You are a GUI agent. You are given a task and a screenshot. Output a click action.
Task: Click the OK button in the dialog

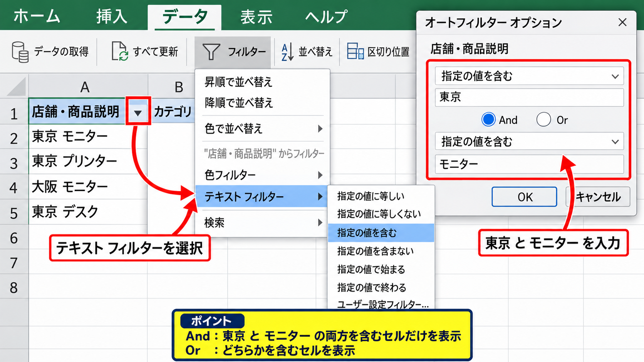coord(525,197)
